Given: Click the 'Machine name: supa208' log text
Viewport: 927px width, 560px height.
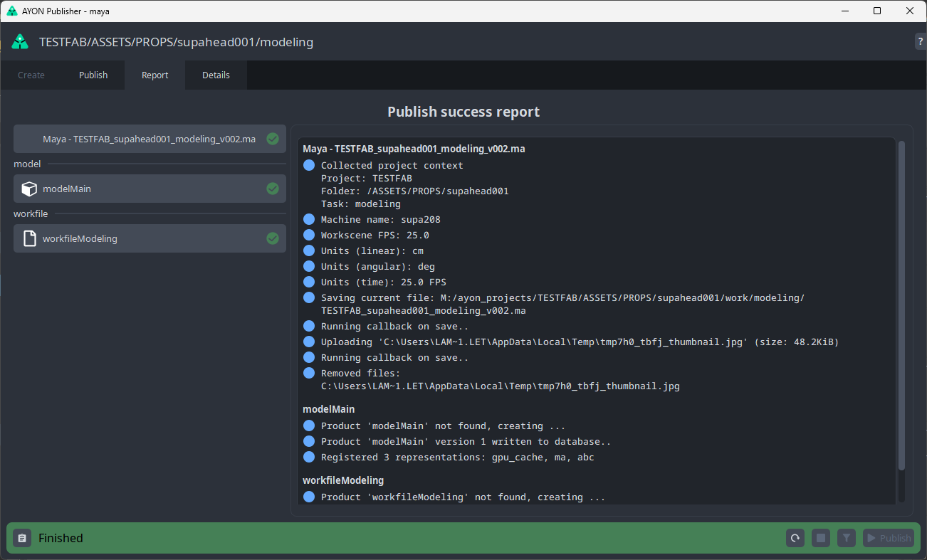Looking at the screenshot, I should [381, 219].
